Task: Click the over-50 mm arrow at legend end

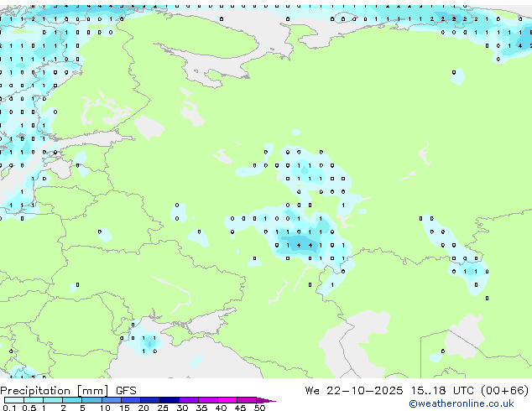Action: (266, 400)
